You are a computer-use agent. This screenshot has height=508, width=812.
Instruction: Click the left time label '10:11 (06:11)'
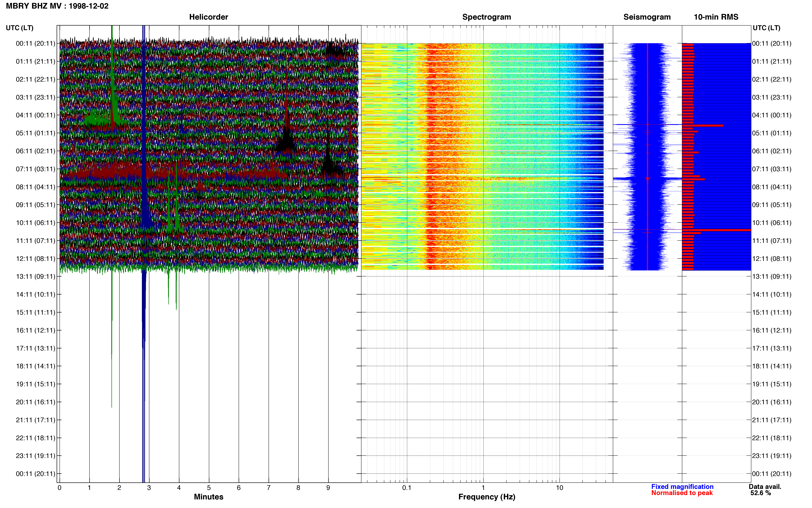(x=36, y=223)
